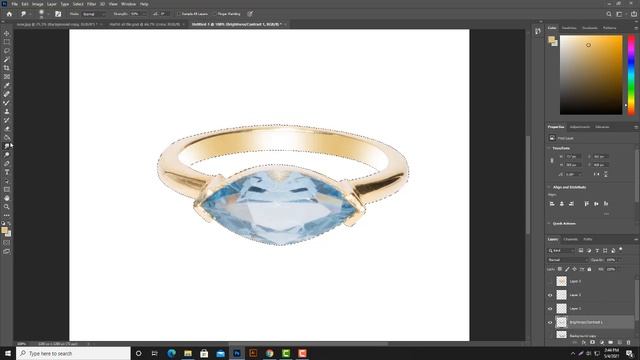Select the Rectangular Marquee tool
The height and width of the screenshot is (360, 640).
pyautogui.click(x=7, y=42)
